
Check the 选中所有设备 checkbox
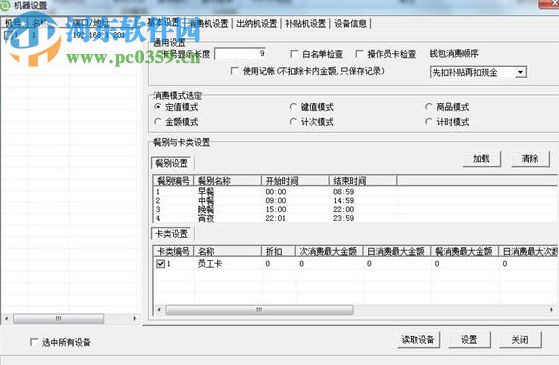(34, 342)
